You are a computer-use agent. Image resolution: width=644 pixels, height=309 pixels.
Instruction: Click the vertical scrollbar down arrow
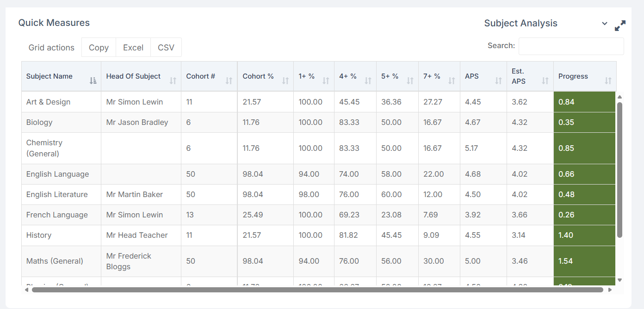(620, 280)
